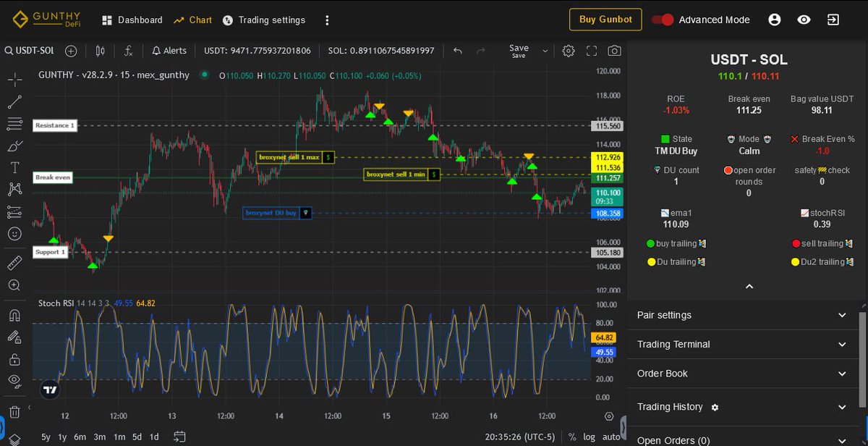
Task: Toggle the Advanced Mode switch
Action: click(663, 20)
